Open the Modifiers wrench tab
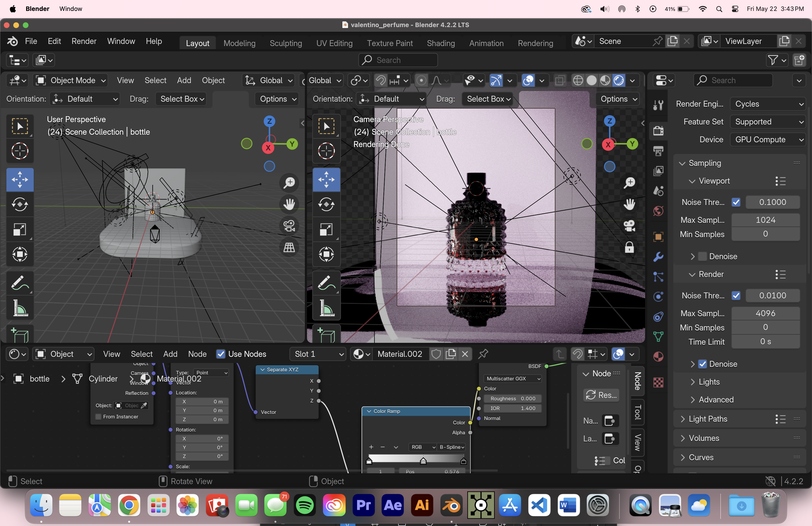 point(658,257)
